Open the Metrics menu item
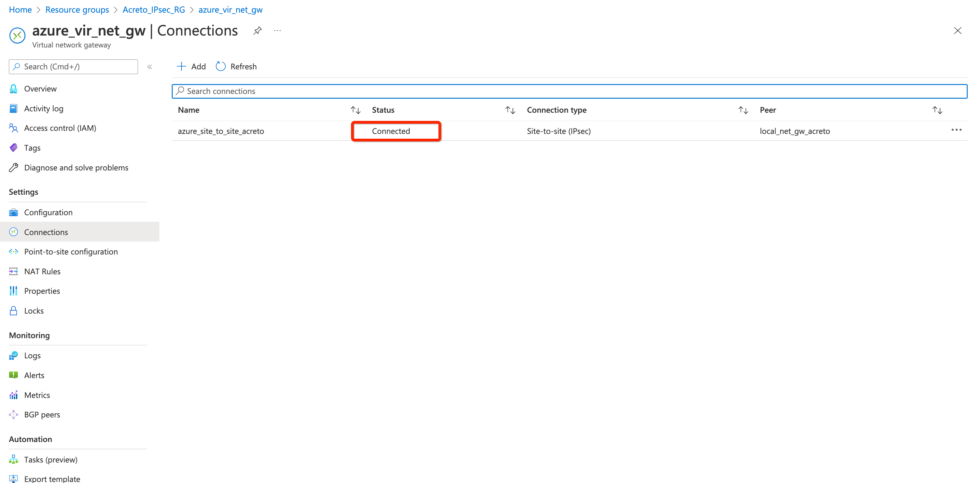This screenshot has height=483, width=980. coord(37,395)
